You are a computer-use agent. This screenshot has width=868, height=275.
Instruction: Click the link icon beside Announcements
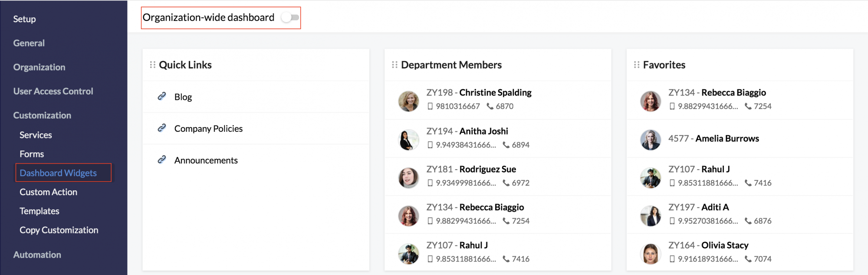[161, 160]
